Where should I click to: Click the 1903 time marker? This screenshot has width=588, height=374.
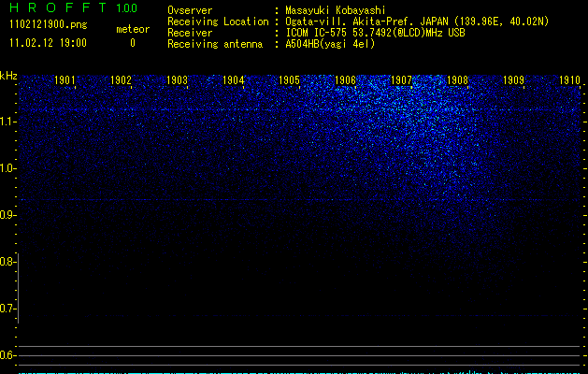coord(177,80)
